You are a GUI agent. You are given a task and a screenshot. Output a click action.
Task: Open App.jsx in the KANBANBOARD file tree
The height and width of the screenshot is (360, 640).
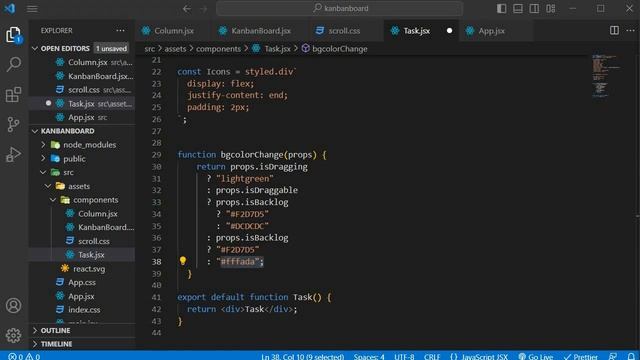click(x=81, y=296)
